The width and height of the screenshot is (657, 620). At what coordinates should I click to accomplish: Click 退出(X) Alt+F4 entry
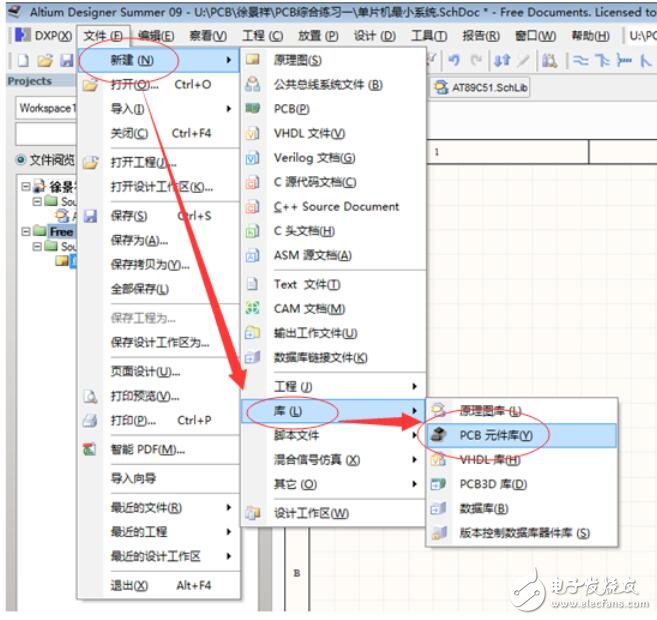click(159, 585)
